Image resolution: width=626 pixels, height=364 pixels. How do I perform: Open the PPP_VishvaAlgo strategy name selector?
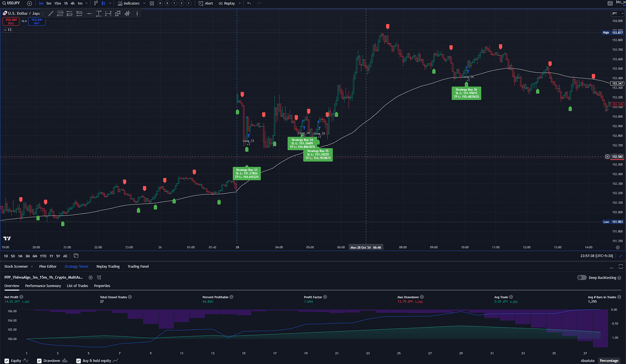coord(43,277)
